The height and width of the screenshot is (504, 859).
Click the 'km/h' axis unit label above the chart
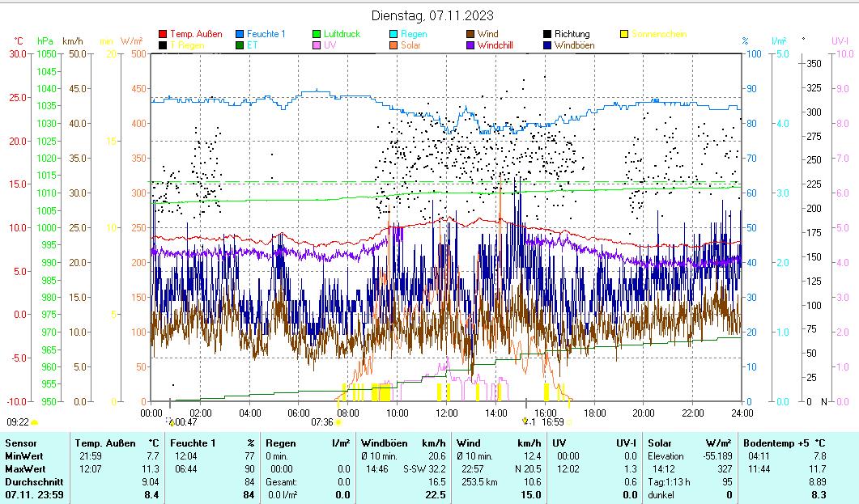tap(73, 41)
